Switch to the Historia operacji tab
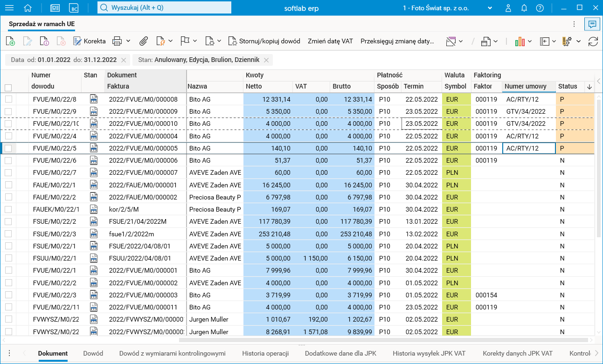Viewport: 603px width, 364px height. 265,353
